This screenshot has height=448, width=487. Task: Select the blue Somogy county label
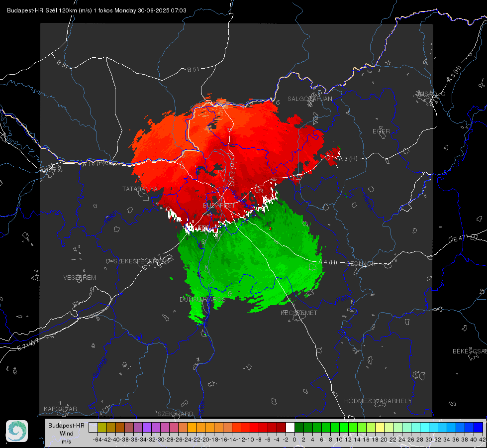click(x=99, y=367)
